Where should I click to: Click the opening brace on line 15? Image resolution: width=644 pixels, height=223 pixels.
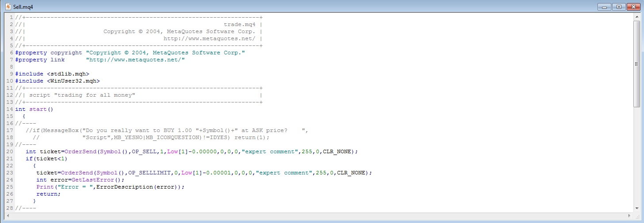point(24,116)
